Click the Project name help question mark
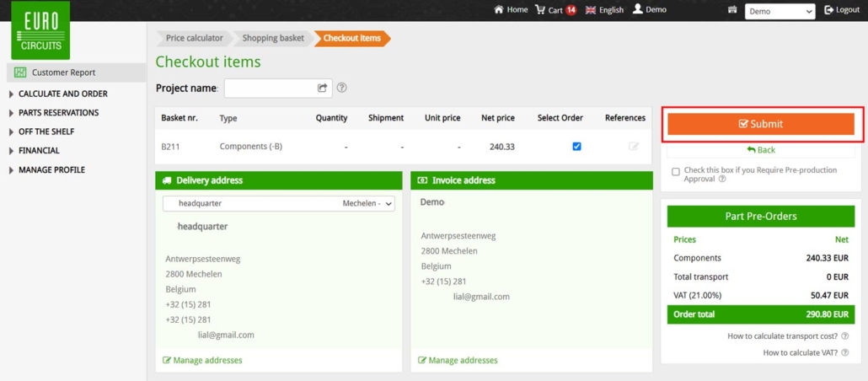868x381 pixels. (342, 88)
